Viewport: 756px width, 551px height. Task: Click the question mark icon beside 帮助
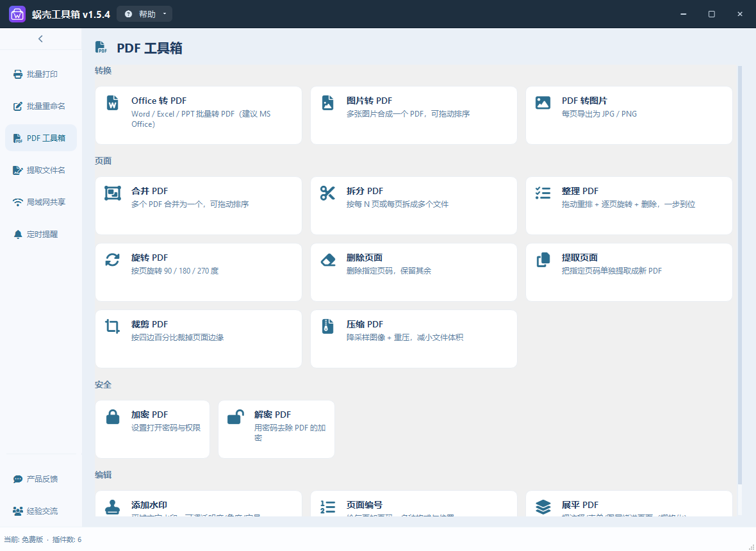pos(128,14)
